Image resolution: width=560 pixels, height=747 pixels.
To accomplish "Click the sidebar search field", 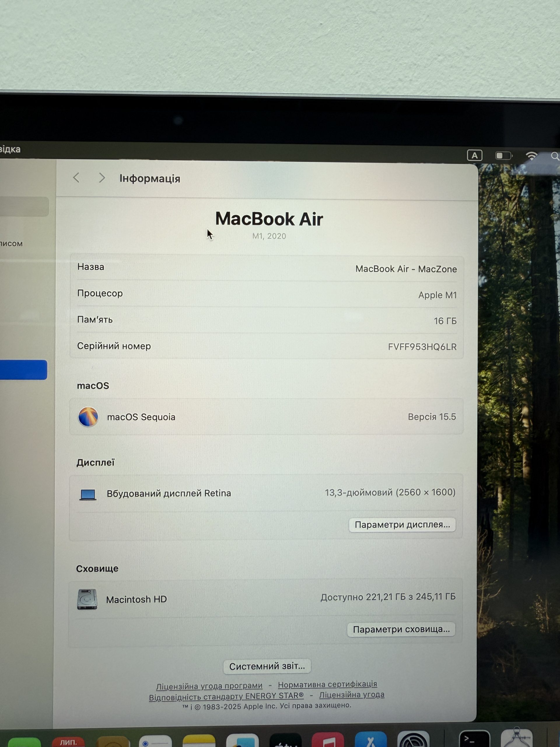I will (x=24, y=206).
